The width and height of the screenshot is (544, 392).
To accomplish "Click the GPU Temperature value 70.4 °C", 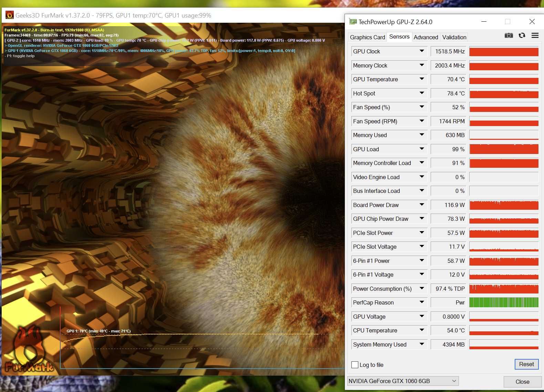I will [x=448, y=79].
